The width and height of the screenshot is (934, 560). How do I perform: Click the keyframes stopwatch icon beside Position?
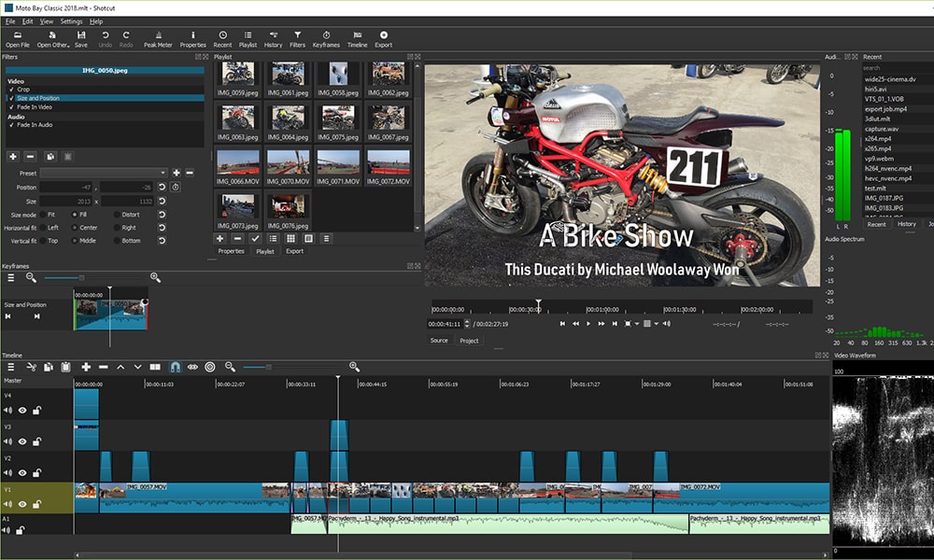tap(176, 187)
